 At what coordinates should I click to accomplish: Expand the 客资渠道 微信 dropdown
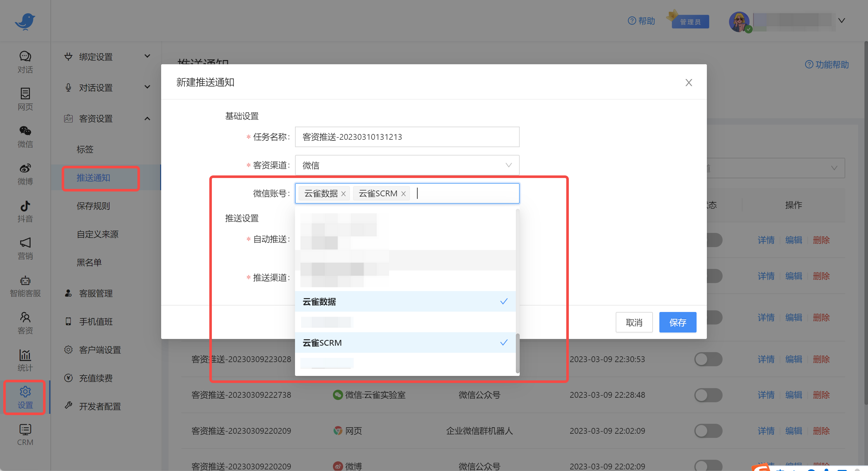click(x=407, y=165)
